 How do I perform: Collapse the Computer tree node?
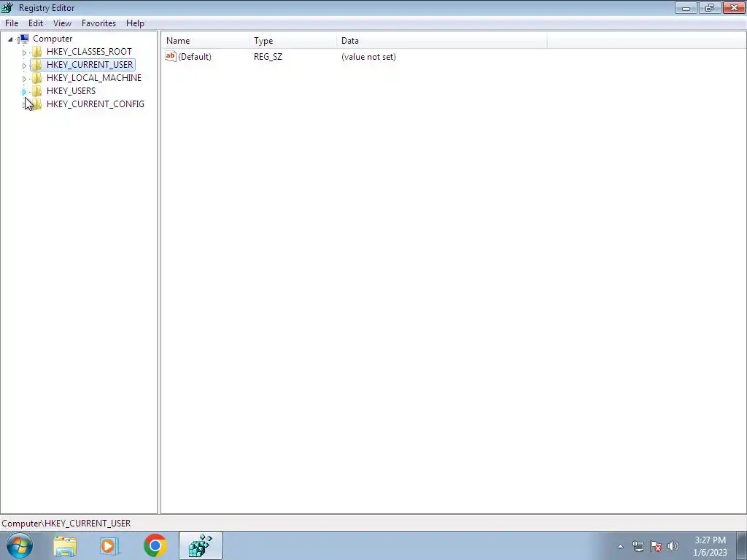coord(10,39)
